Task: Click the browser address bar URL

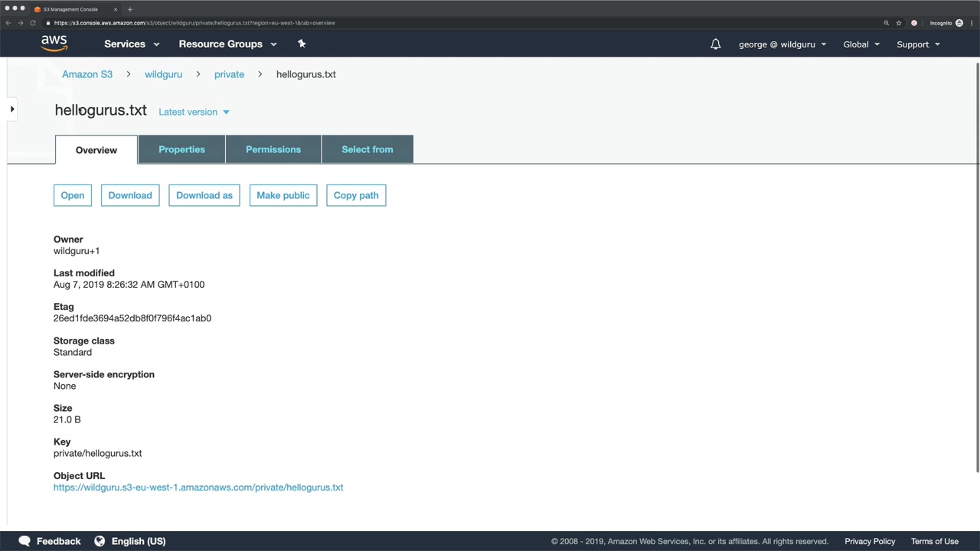Action: (194, 23)
